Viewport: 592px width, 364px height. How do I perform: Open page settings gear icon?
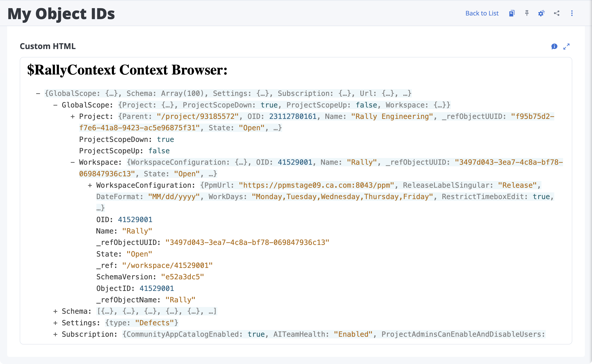541,13
